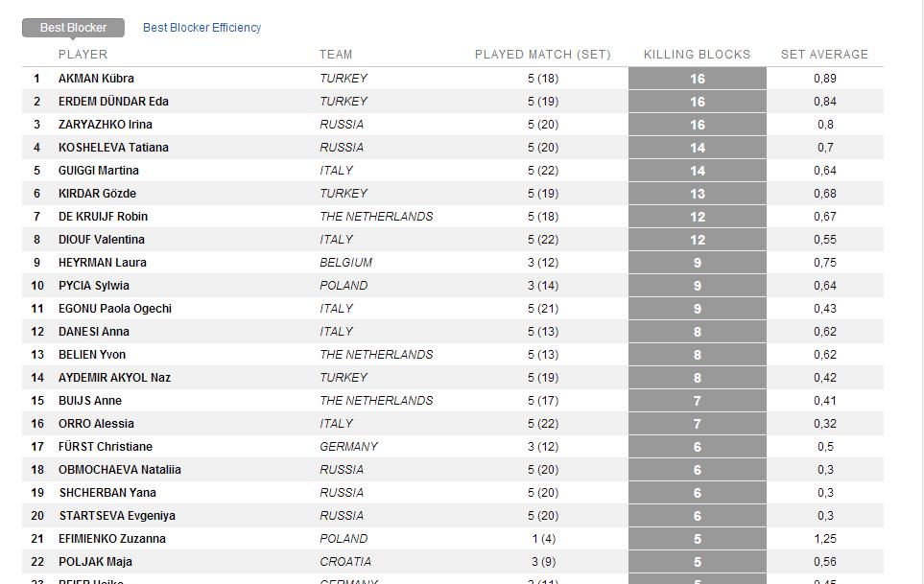This screenshot has height=584, width=924.
Task: Select FÜRST Christiane player name
Action: pyautogui.click(x=105, y=446)
